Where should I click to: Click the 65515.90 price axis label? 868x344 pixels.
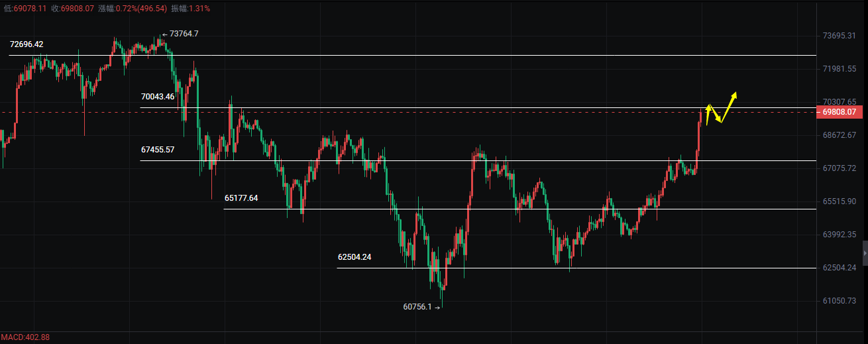(x=839, y=201)
